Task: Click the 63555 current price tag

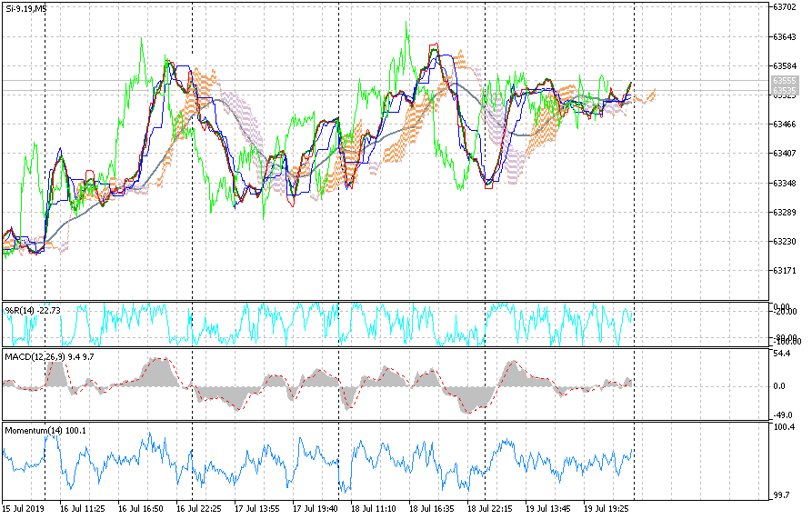Action: (x=785, y=81)
